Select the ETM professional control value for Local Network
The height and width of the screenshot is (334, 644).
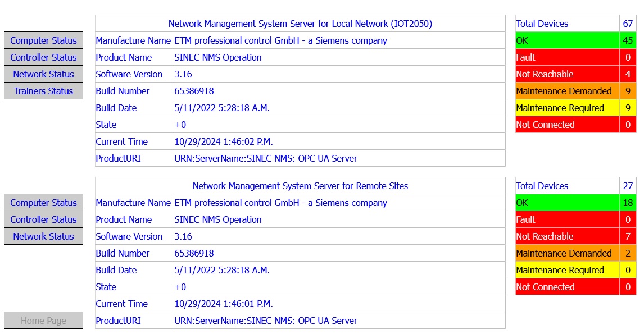tap(280, 40)
